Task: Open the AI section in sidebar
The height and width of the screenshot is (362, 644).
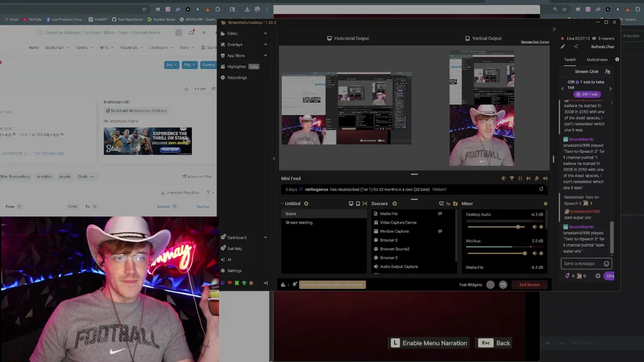Action: (x=229, y=259)
